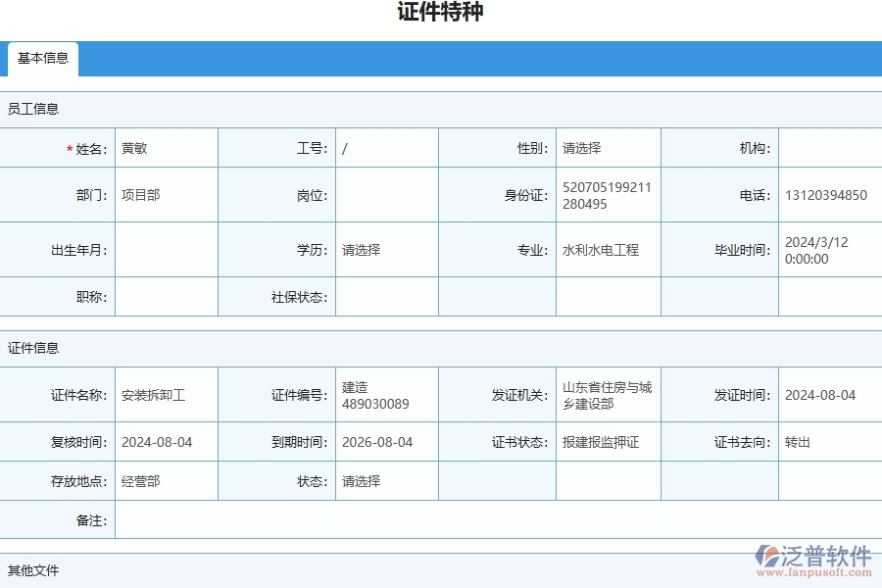Click the 出生年月 date field
The height and width of the screenshot is (588, 882).
(165, 250)
